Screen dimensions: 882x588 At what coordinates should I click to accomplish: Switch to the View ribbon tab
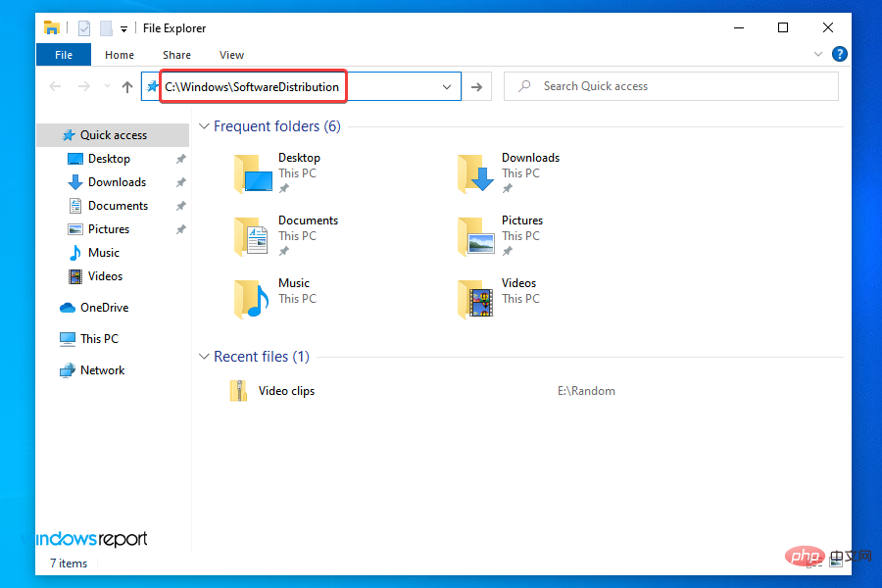(231, 54)
